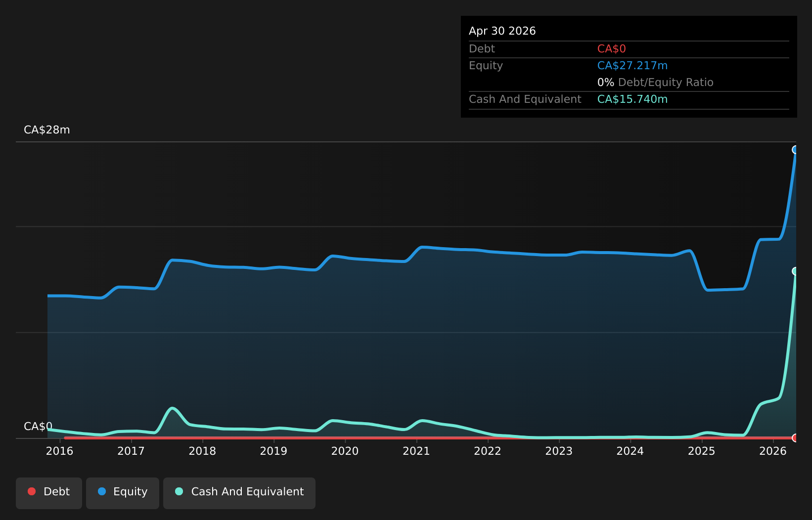Toggle the Cash And Equivalent legend button
This screenshot has width=812, height=520.
coord(239,493)
